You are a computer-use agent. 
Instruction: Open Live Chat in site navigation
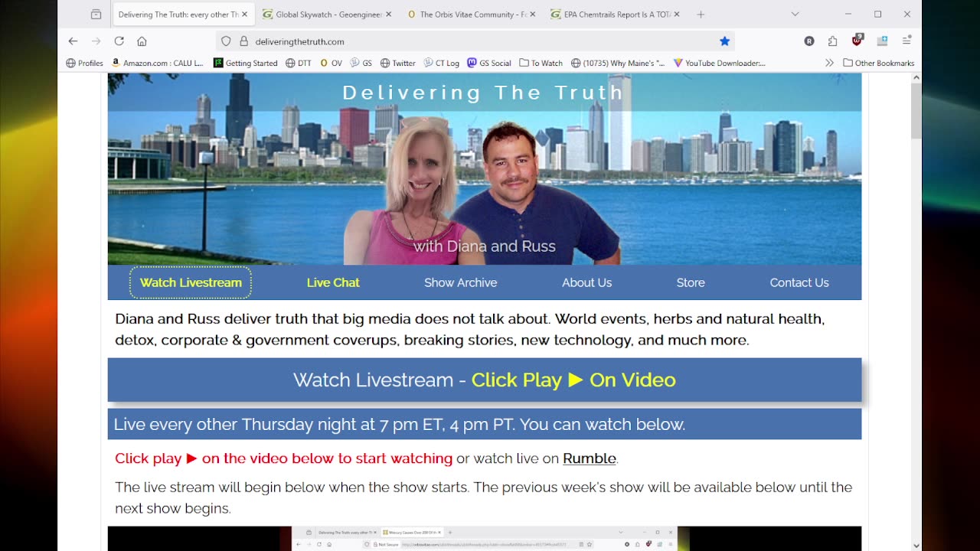(x=333, y=282)
